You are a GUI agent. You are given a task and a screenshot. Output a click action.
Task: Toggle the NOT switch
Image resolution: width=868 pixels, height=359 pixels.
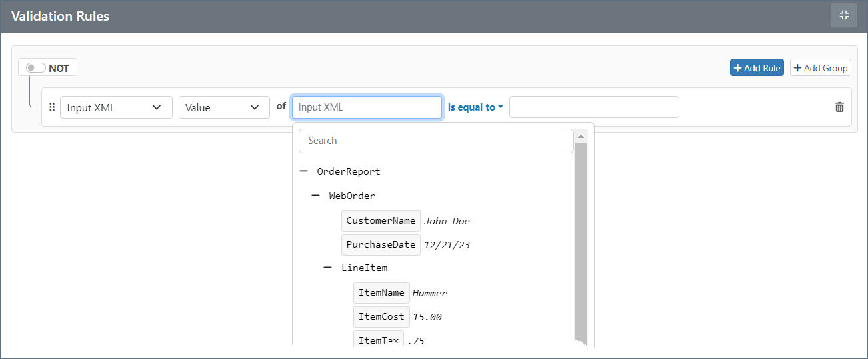pos(36,68)
